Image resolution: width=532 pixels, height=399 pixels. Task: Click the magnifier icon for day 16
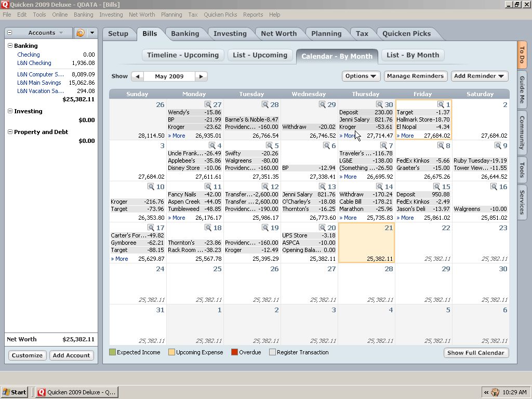pos(494,187)
